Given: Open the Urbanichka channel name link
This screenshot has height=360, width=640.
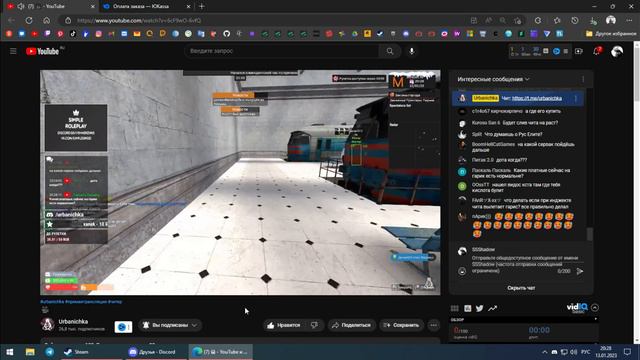Looking at the screenshot, I should pos(73,322).
